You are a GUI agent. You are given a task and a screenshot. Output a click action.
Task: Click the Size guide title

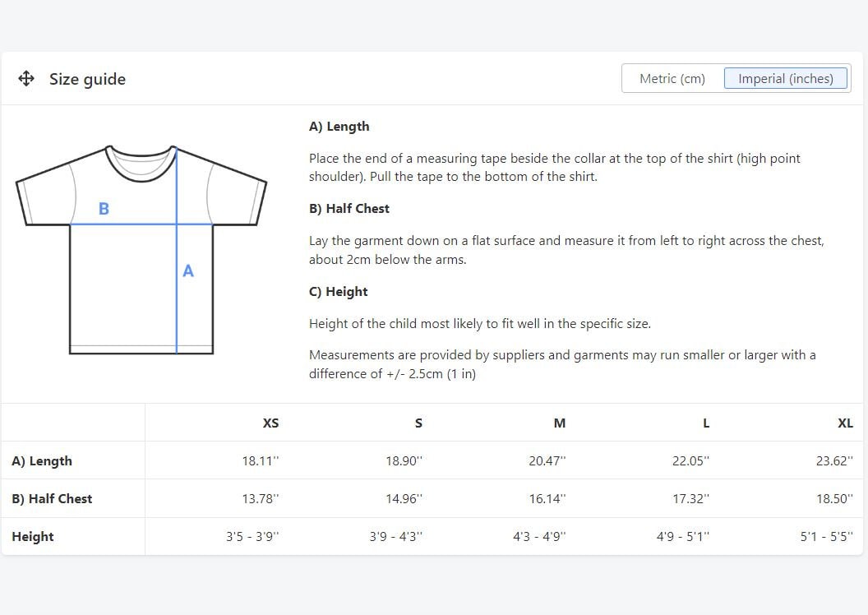87,79
